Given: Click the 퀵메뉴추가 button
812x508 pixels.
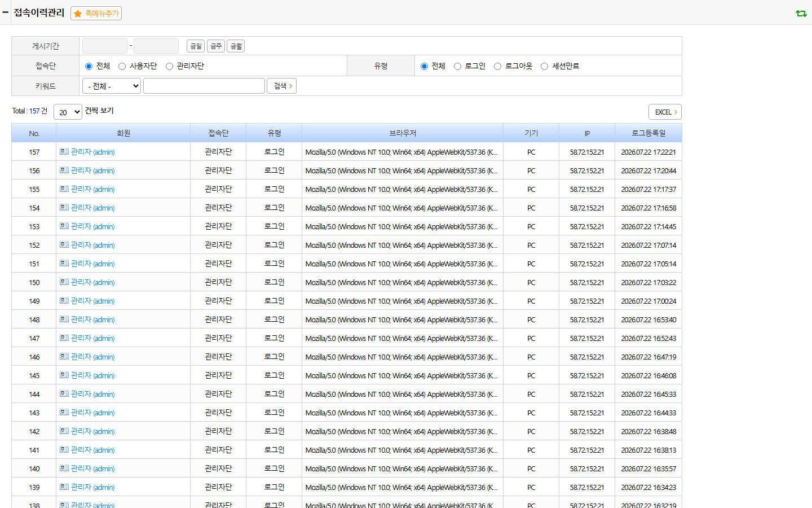Looking at the screenshot, I should [96, 13].
